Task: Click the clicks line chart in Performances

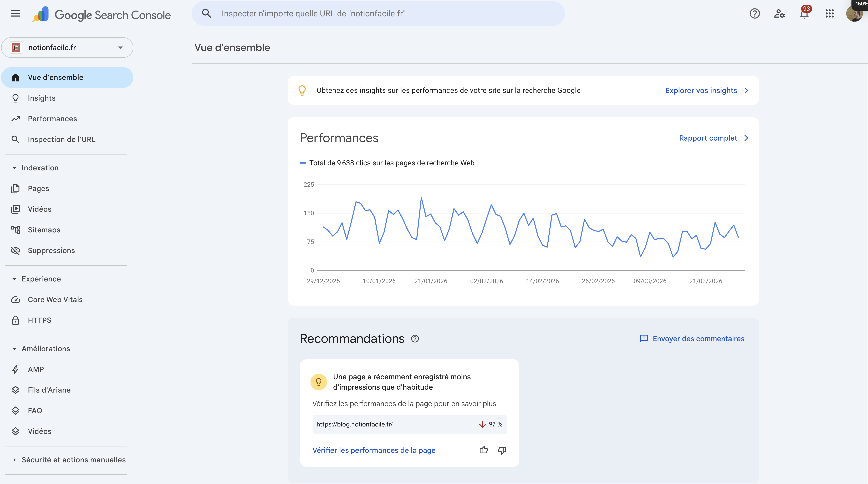Action: 531,227
